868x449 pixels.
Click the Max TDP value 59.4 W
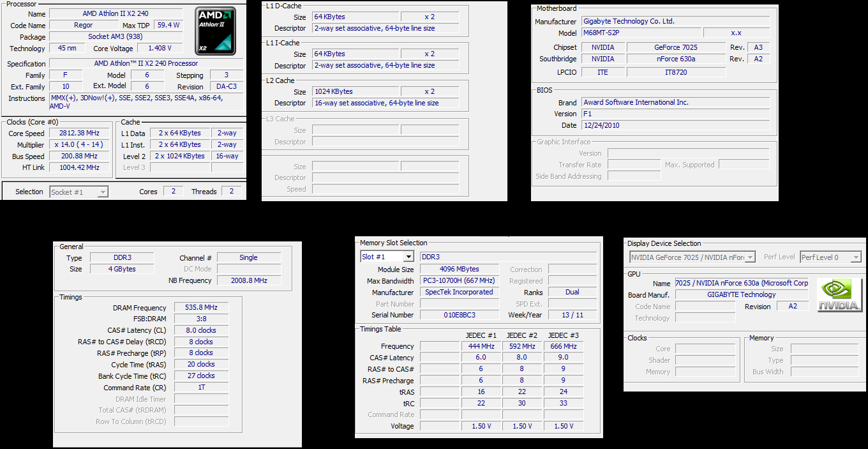(x=168, y=25)
